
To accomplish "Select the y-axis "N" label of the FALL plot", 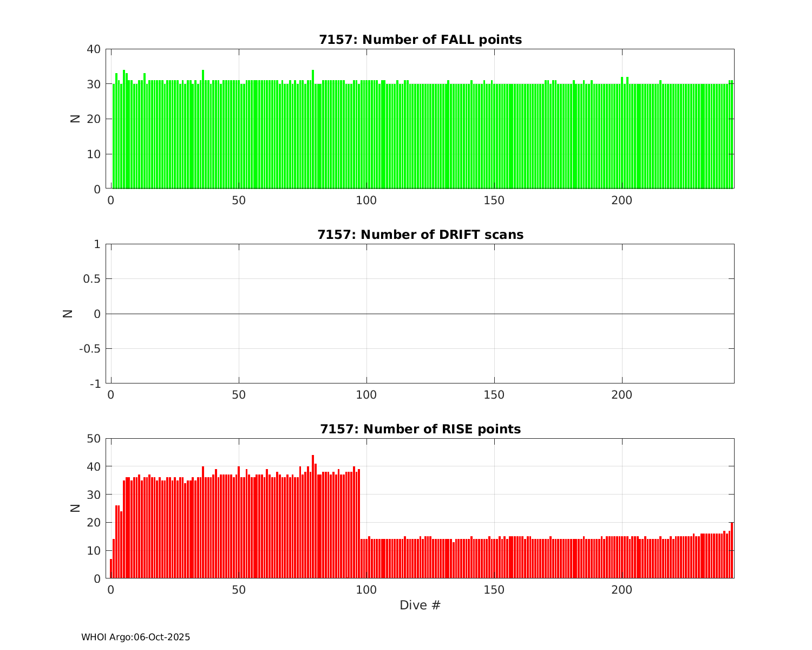I will 75,119.
